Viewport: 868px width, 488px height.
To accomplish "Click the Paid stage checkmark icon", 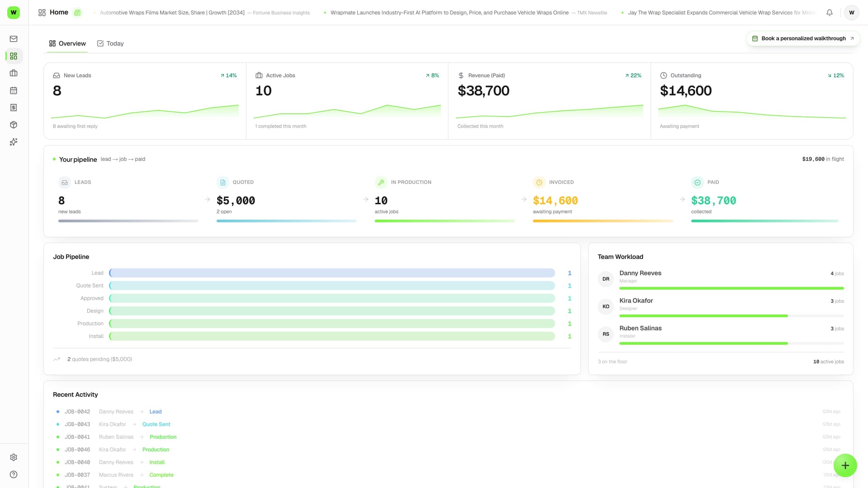I will tap(697, 183).
